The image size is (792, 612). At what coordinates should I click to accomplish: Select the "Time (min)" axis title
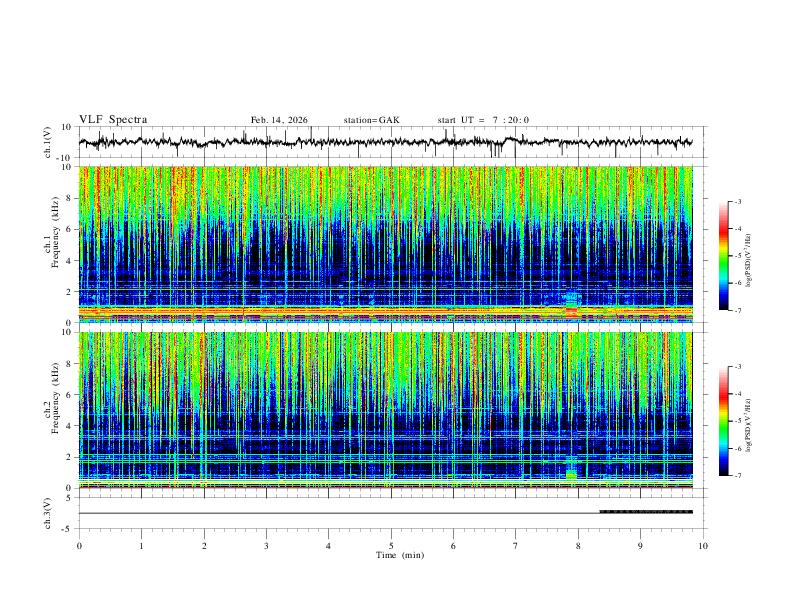coord(400,555)
